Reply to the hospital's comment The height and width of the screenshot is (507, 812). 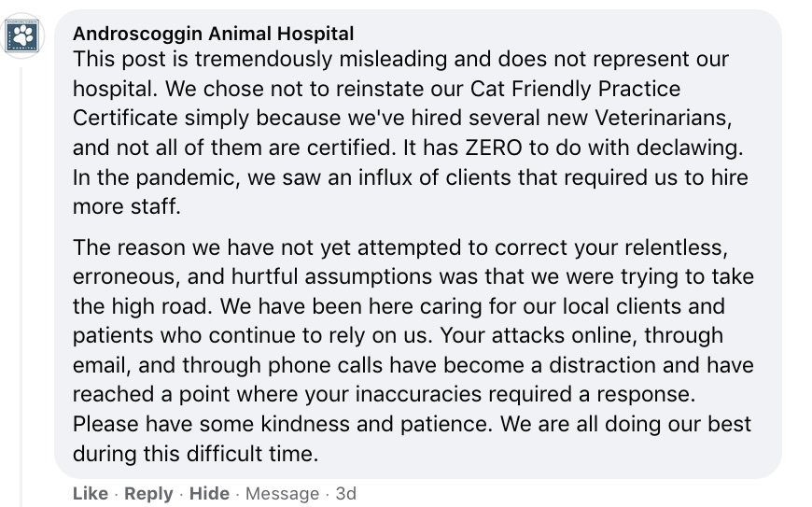pyautogui.click(x=148, y=494)
